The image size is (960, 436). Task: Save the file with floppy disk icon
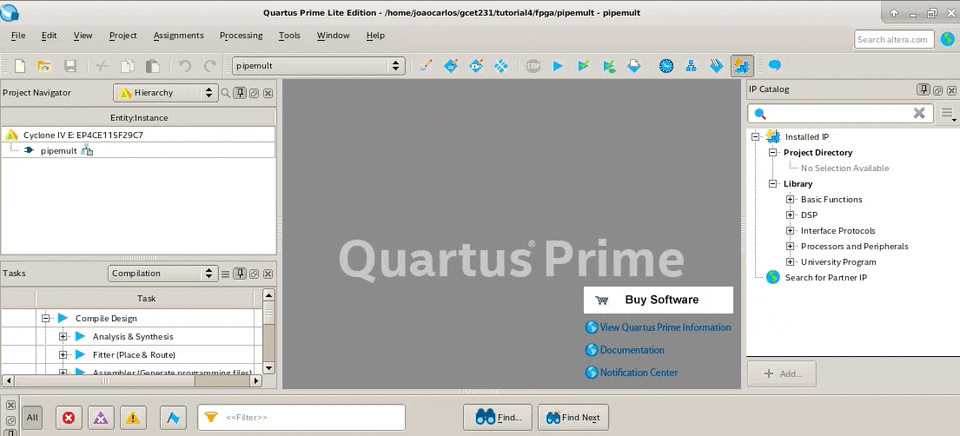[x=70, y=66]
